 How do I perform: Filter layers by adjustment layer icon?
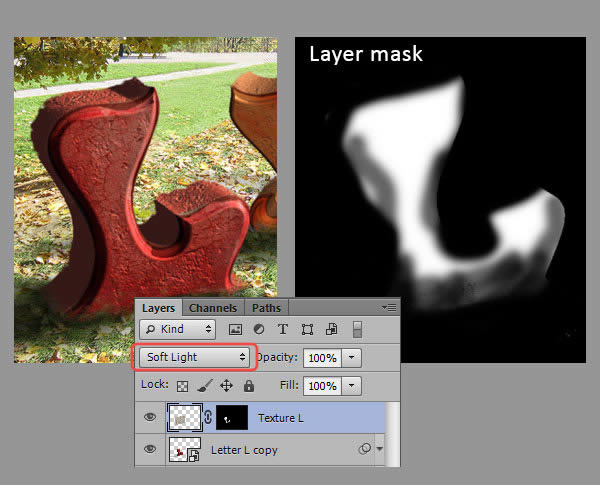259,329
